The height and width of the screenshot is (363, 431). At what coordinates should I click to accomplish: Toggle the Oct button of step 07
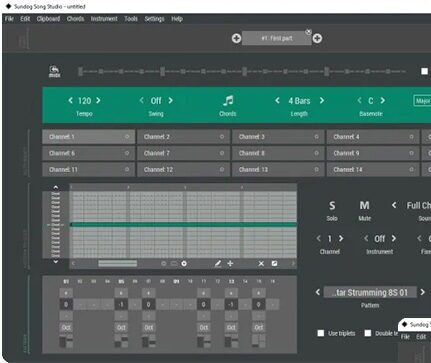[x=148, y=327]
